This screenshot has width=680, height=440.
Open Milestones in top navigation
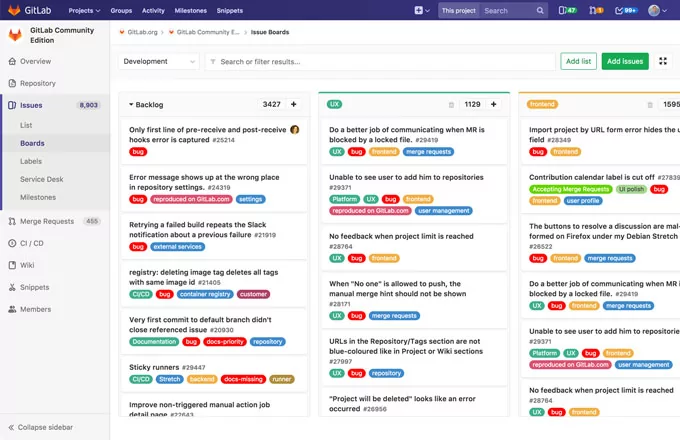190,10
